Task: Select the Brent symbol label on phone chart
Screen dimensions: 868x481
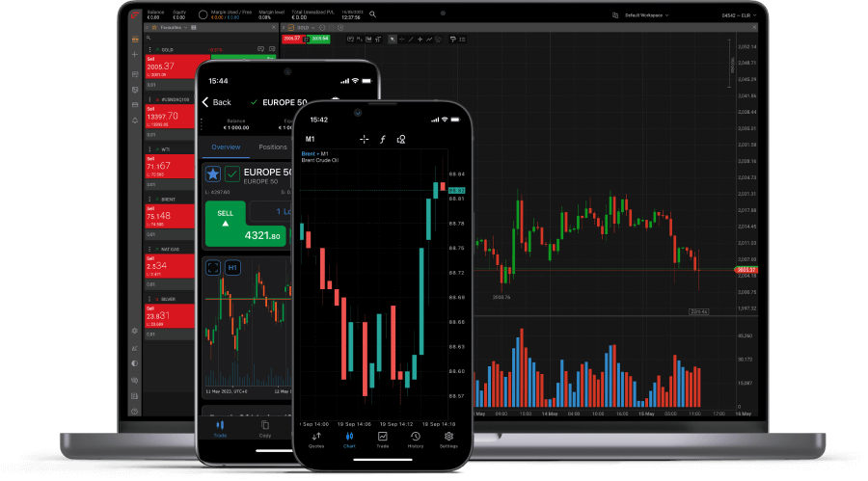Action: (308, 154)
